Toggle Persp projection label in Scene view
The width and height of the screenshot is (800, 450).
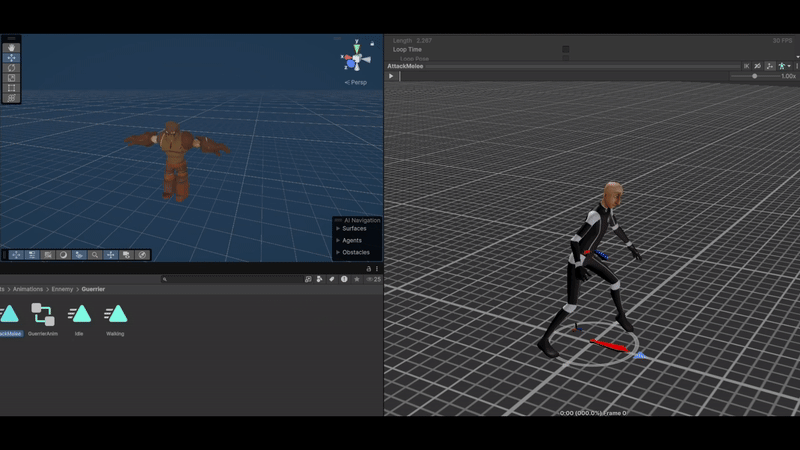coord(356,82)
